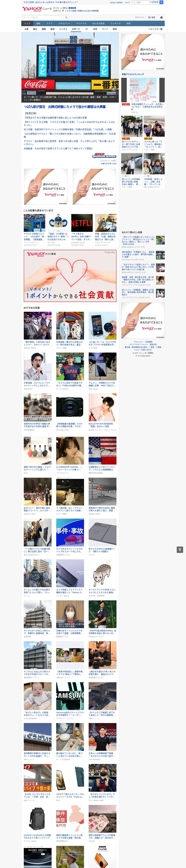The height and width of the screenshot is (868, 186).
Task: Open related article 【写真あり】村上宗隆が必勝祈願
Action: [55, 118]
